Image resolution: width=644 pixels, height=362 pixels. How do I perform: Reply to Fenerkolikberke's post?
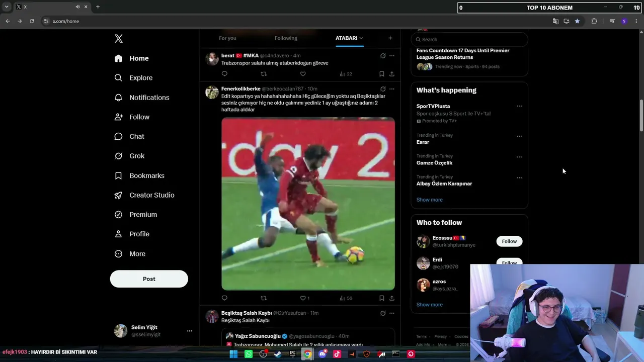pyautogui.click(x=224, y=298)
